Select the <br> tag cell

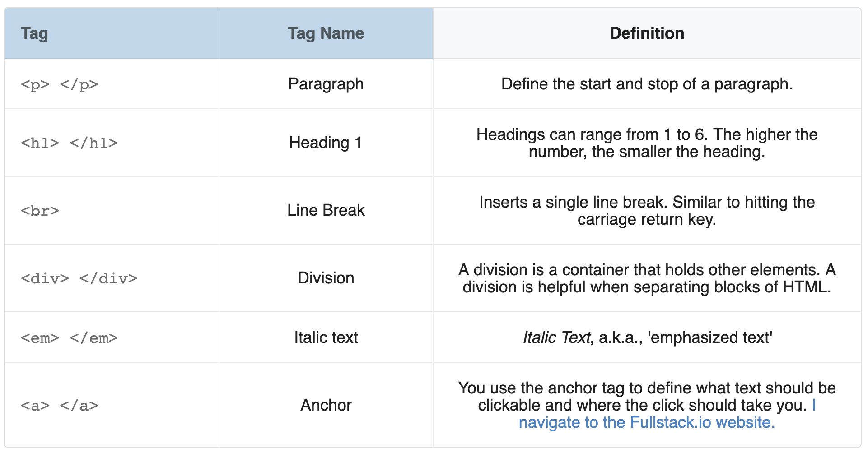pos(112,211)
